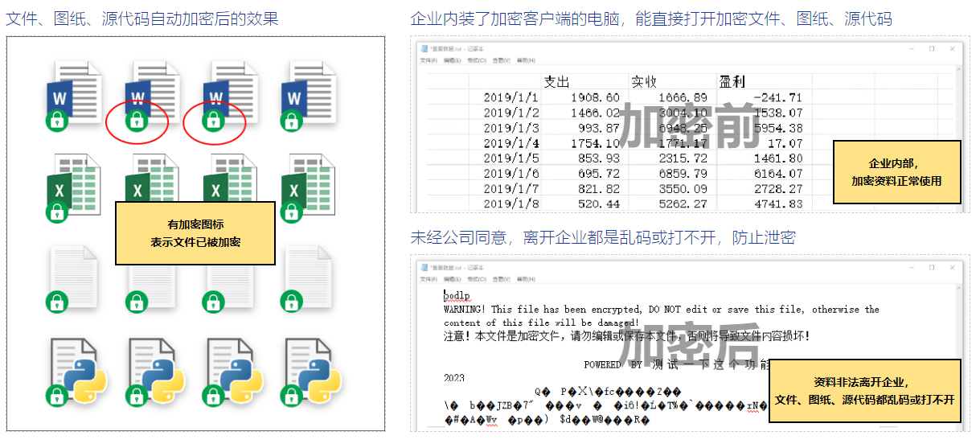Click the green lock badge on first text file

pyautogui.click(x=56, y=303)
